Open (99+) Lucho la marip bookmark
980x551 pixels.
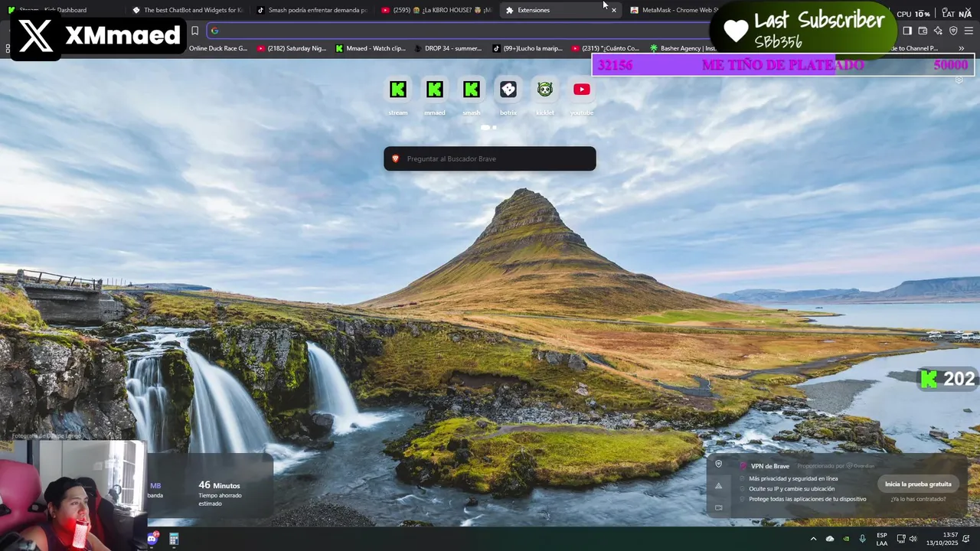[527, 48]
